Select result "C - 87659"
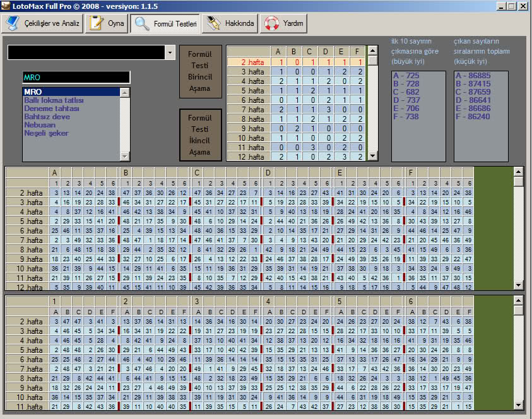Image resolution: width=532 pixels, height=419 pixels. (x=473, y=91)
